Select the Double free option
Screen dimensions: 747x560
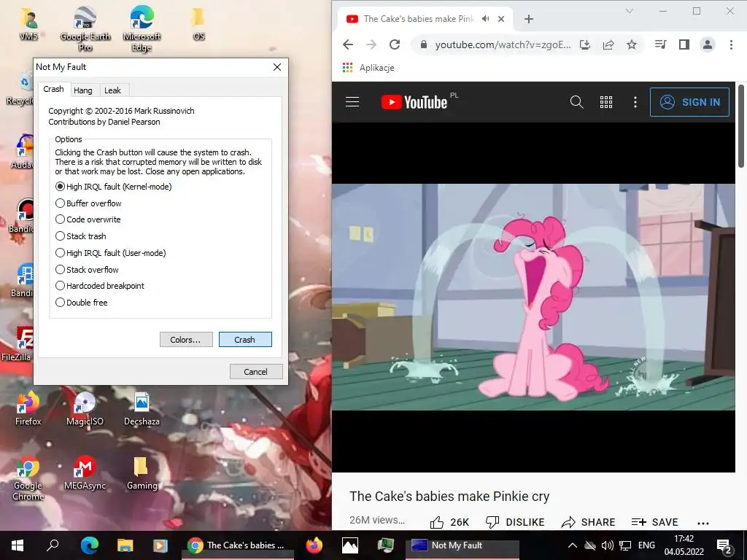pyautogui.click(x=82, y=303)
